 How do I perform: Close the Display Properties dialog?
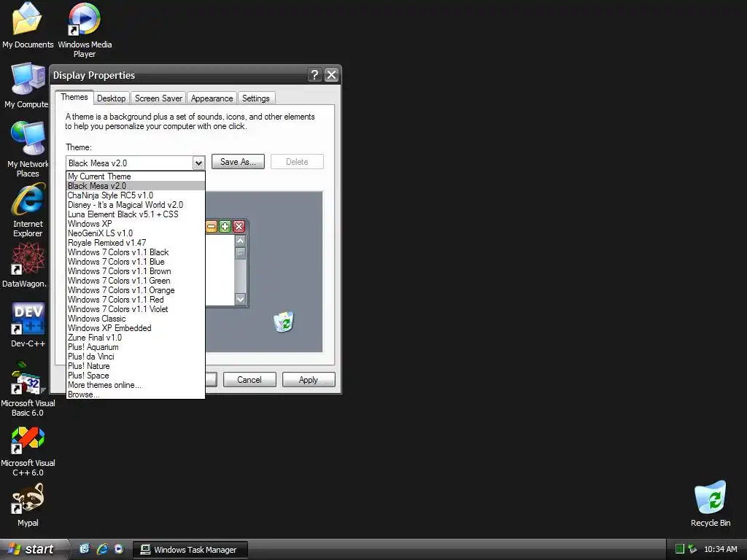pos(332,75)
